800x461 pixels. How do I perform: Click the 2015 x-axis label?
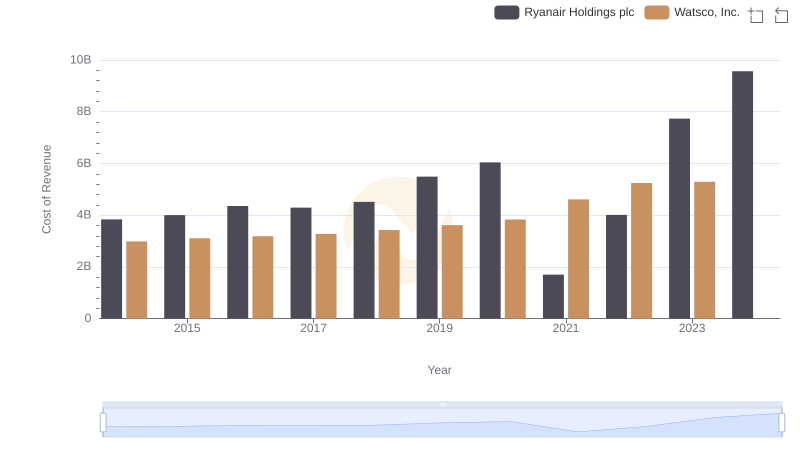coord(187,328)
